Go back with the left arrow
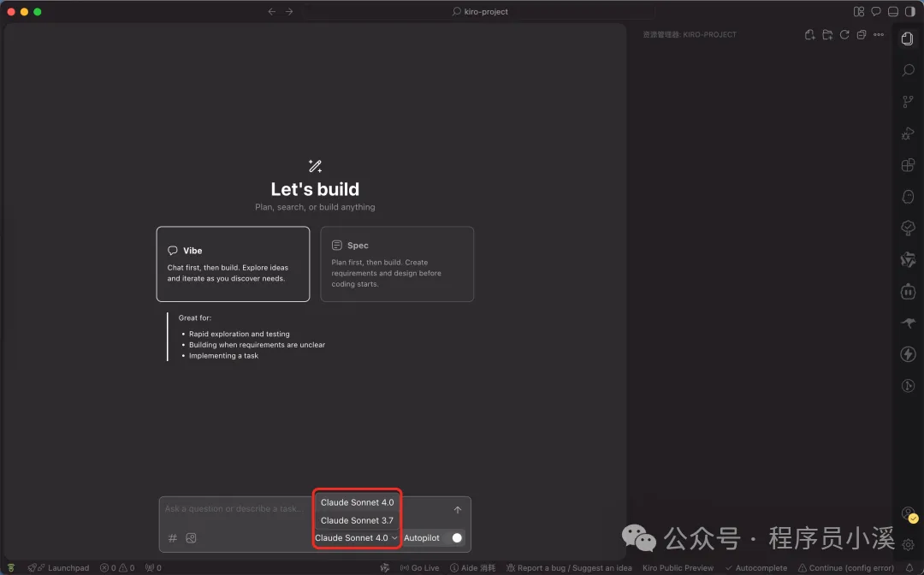The width and height of the screenshot is (924, 575). [272, 12]
